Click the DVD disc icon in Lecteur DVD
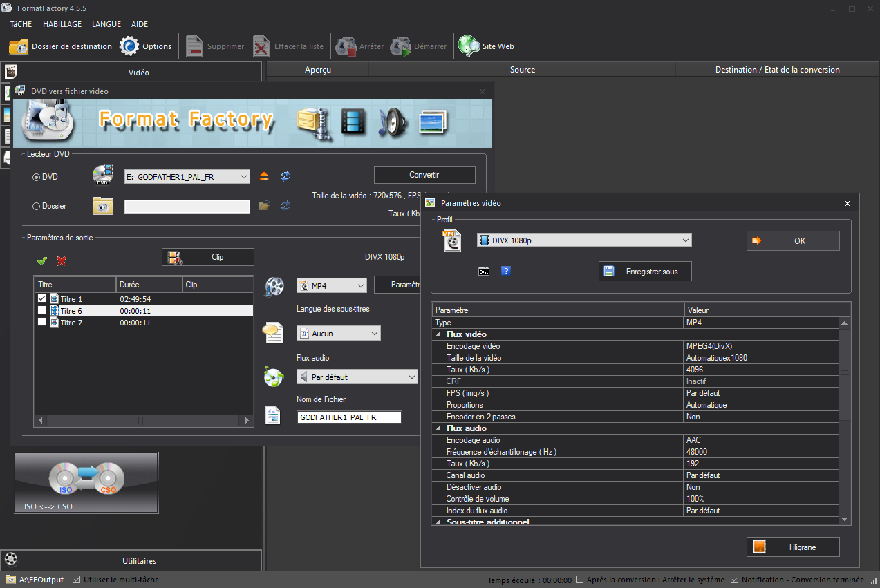Screen dimensions: 880x588 click(x=102, y=176)
